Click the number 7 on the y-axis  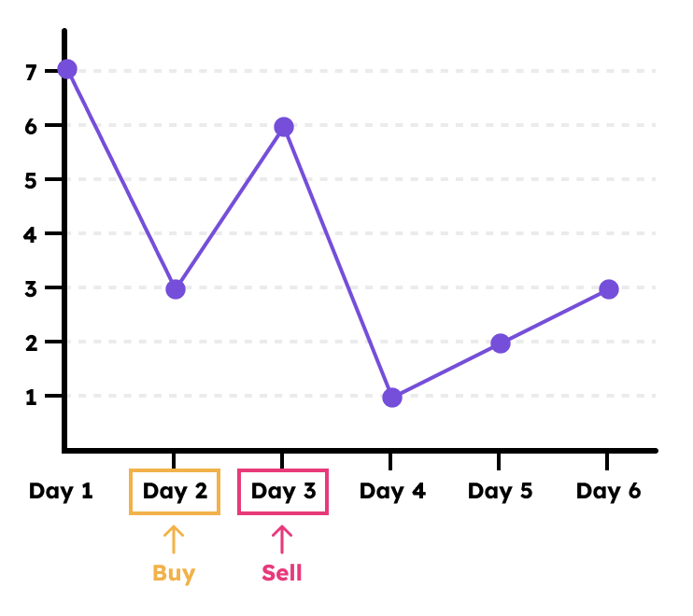tap(31, 71)
